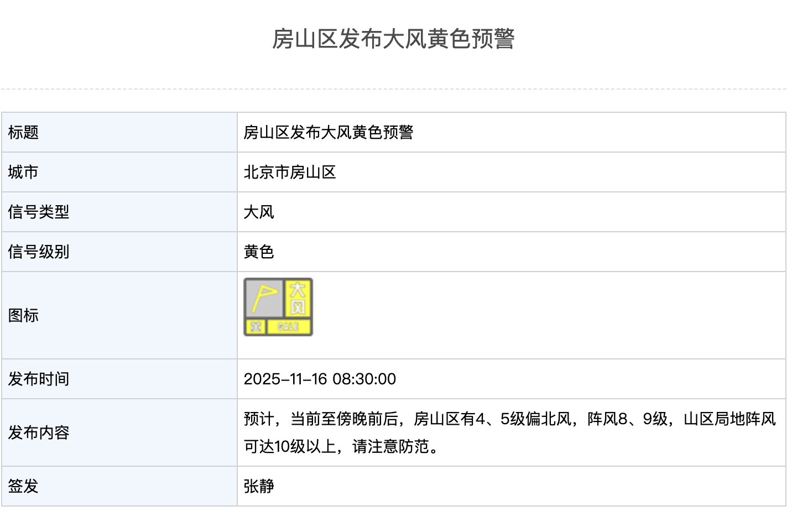Select the signer name 张静
Image resolution: width=792 pixels, height=532 pixels.
[259, 487]
